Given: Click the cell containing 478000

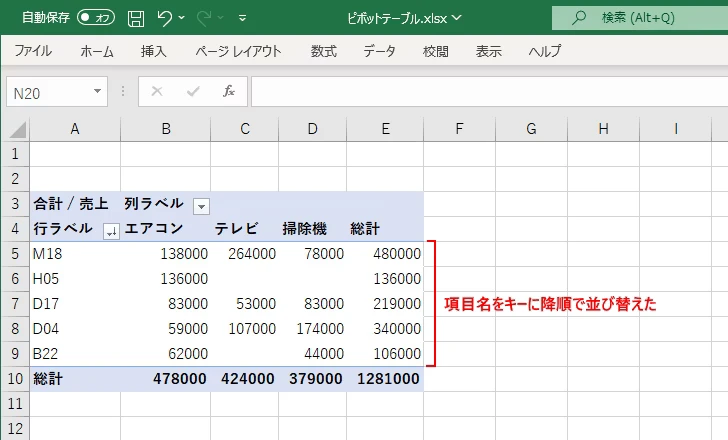Looking at the screenshot, I should click(x=166, y=379).
